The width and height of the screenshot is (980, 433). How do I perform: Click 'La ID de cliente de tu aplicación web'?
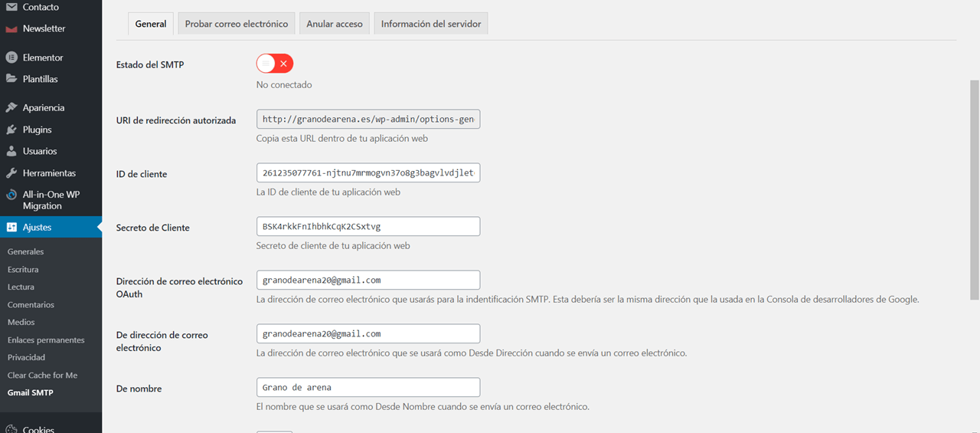pyautogui.click(x=328, y=192)
